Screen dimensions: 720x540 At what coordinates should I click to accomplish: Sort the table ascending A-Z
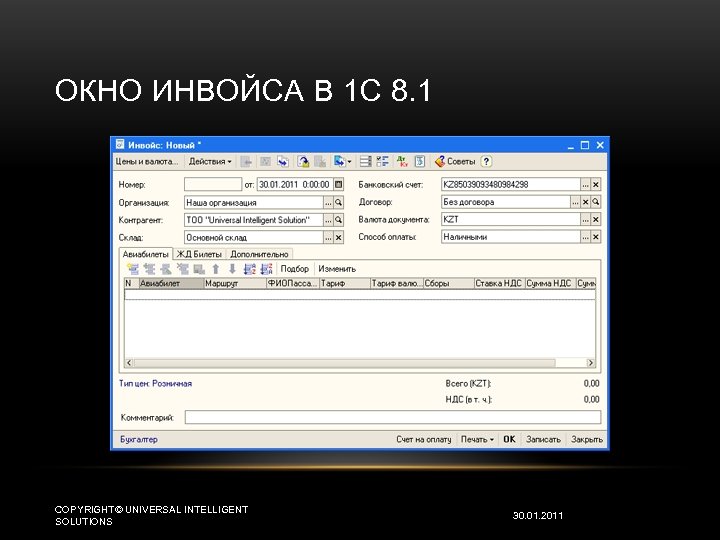(249, 269)
